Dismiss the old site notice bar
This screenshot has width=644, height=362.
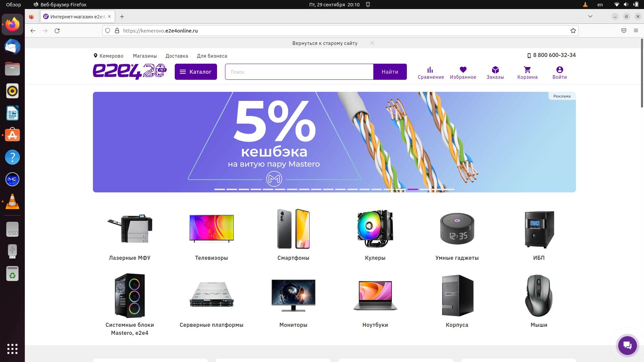[372, 43]
